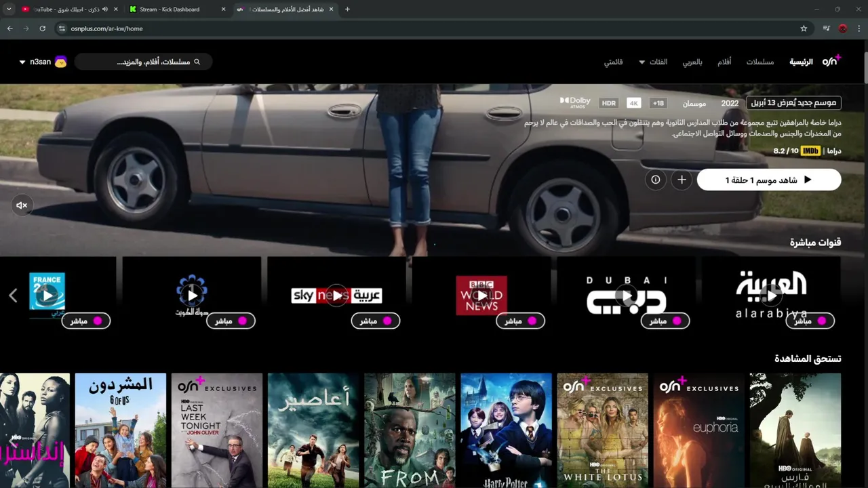Click تستحق المشاهدة section heading
This screenshot has height=488, width=868.
coord(808,359)
